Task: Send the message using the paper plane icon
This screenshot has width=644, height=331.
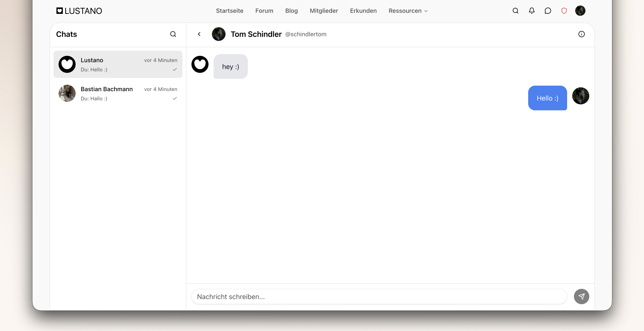Action: click(582, 296)
